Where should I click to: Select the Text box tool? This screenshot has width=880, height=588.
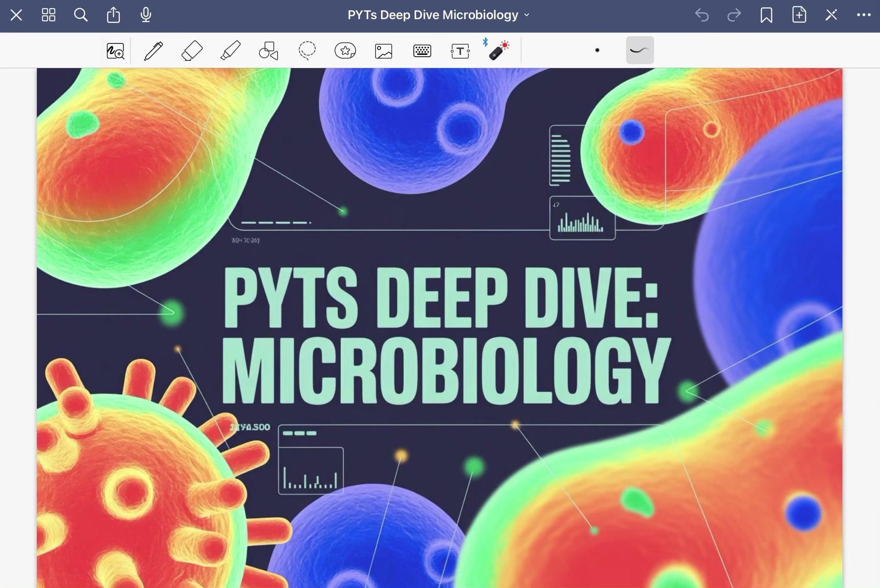(x=460, y=51)
